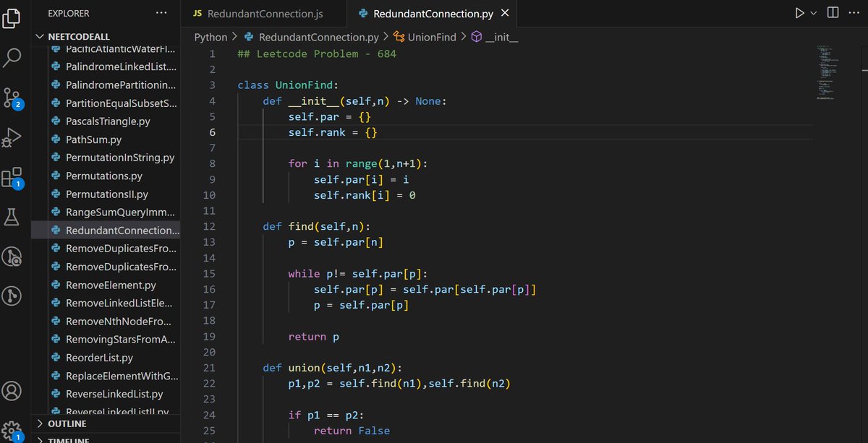Expand the TIMELINE section
This screenshot has height=443, width=868.
pos(106,439)
